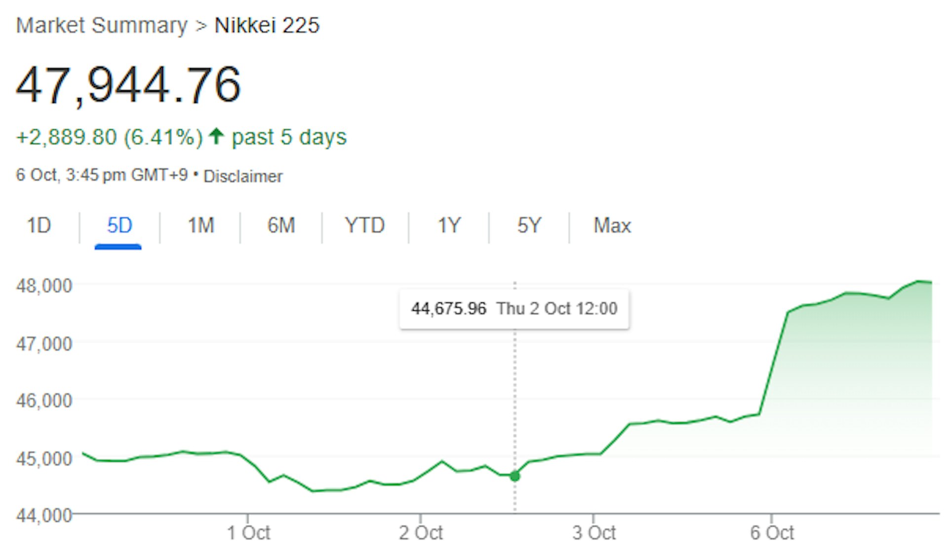The width and height of the screenshot is (948, 560).
Task: Click the green up arrow icon
Action: (x=216, y=136)
